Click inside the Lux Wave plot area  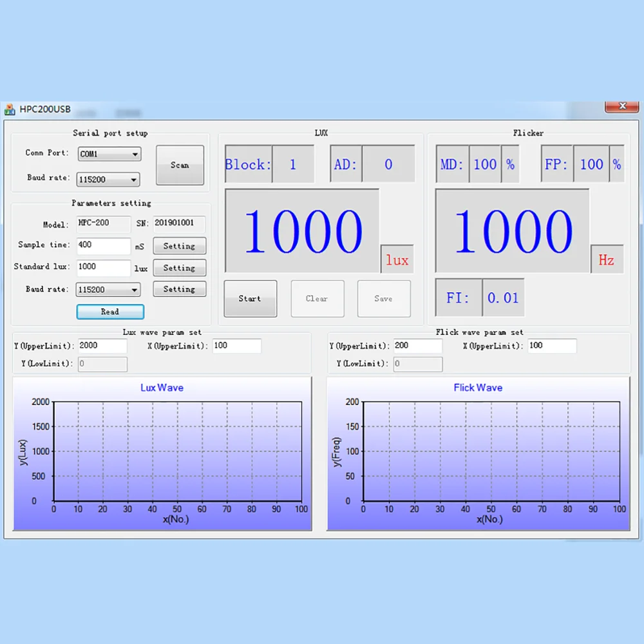tap(178, 451)
